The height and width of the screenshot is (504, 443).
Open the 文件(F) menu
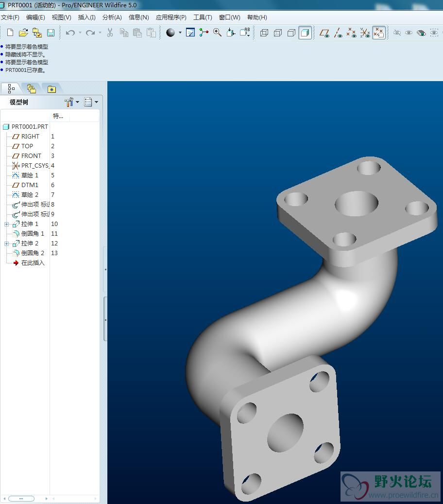[x=10, y=17]
